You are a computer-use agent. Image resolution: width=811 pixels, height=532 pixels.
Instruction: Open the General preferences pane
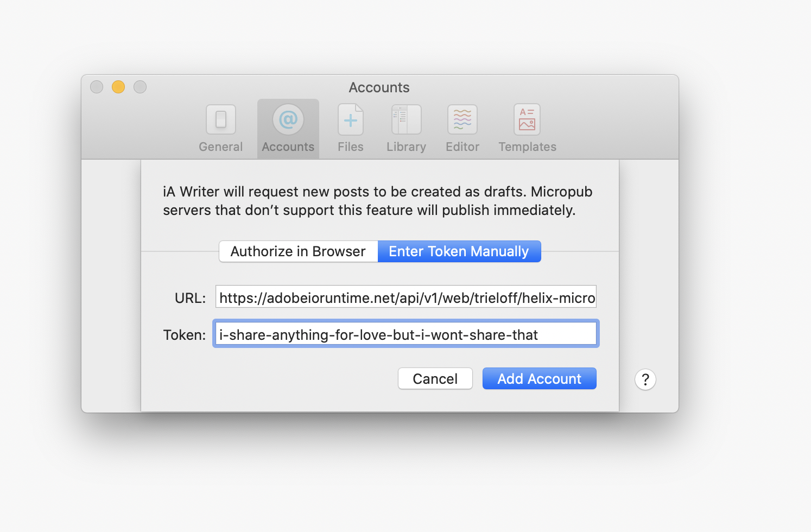[220, 129]
